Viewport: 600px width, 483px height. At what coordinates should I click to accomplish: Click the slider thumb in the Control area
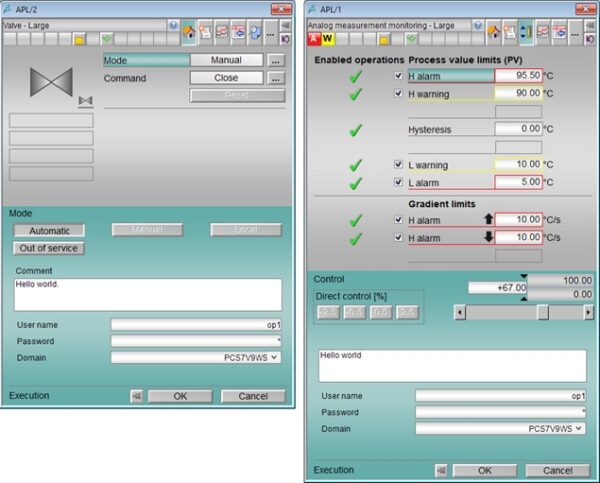tap(543, 313)
